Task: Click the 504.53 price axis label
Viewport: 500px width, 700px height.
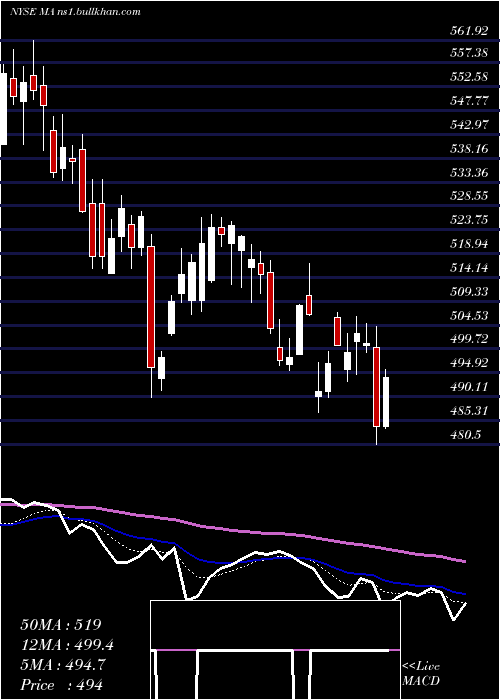Action: [x=468, y=316]
